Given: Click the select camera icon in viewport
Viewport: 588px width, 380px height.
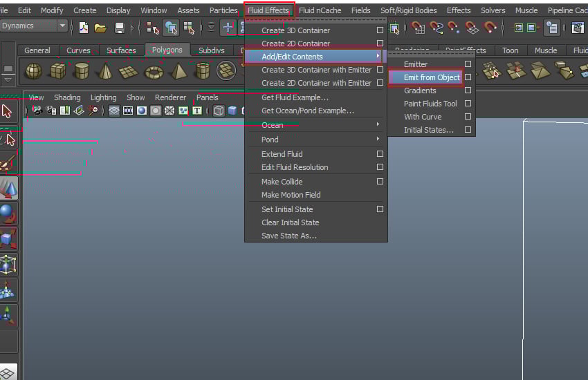Looking at the screenshot, I should 37,111.
